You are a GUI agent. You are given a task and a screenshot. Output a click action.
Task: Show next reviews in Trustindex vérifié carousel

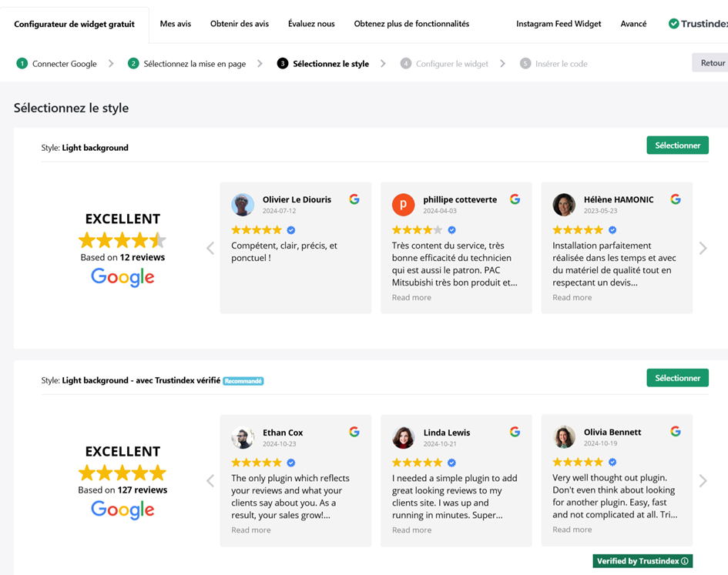coord(703,481)
